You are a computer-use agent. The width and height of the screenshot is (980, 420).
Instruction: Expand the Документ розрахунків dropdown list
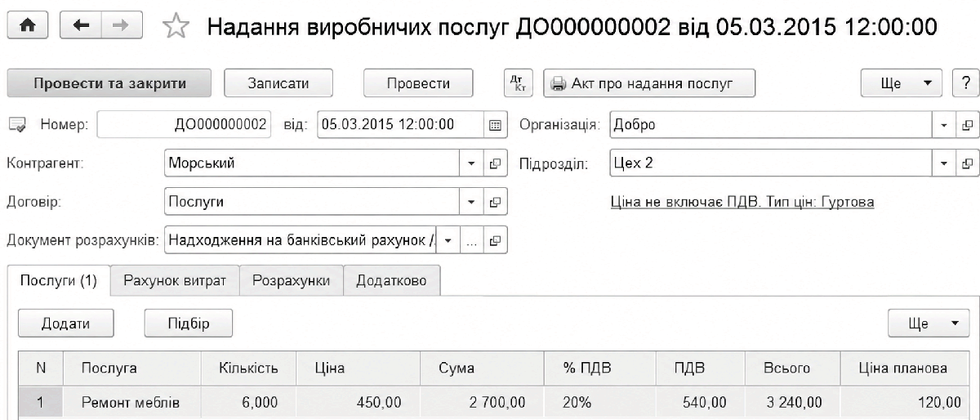pos(448,239)
